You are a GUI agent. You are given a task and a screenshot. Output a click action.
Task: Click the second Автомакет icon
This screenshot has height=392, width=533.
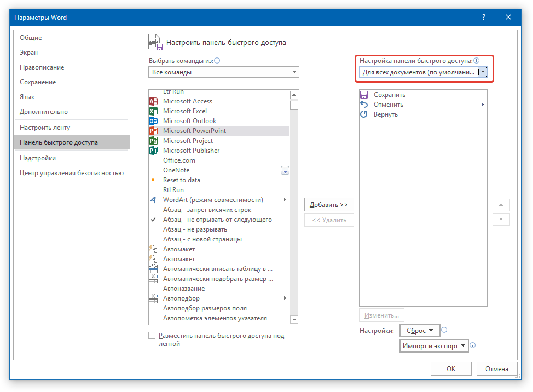click(153, 259)
